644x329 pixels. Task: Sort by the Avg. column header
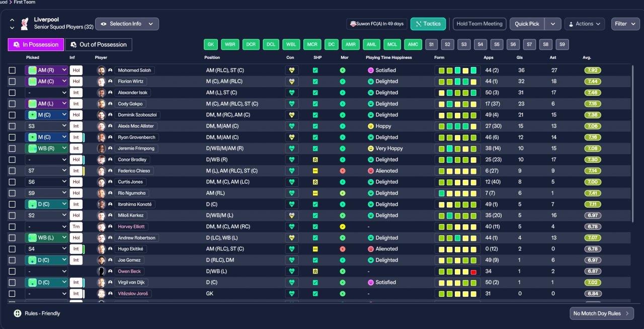(587, 58)
